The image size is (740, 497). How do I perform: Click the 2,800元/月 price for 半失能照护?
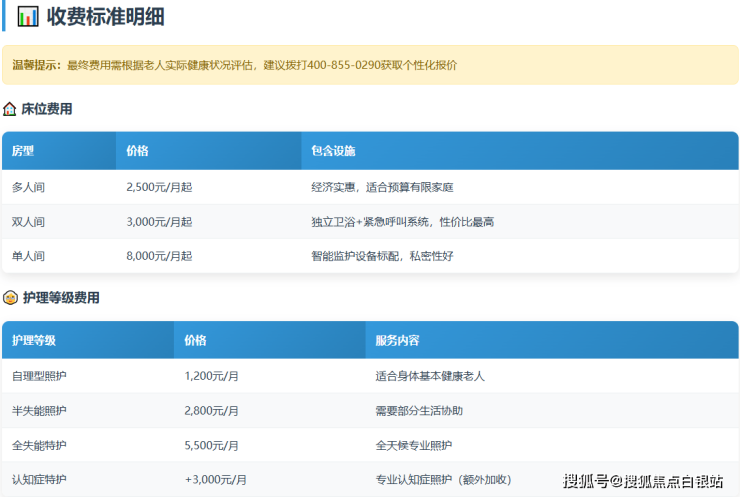click(211, 411)
